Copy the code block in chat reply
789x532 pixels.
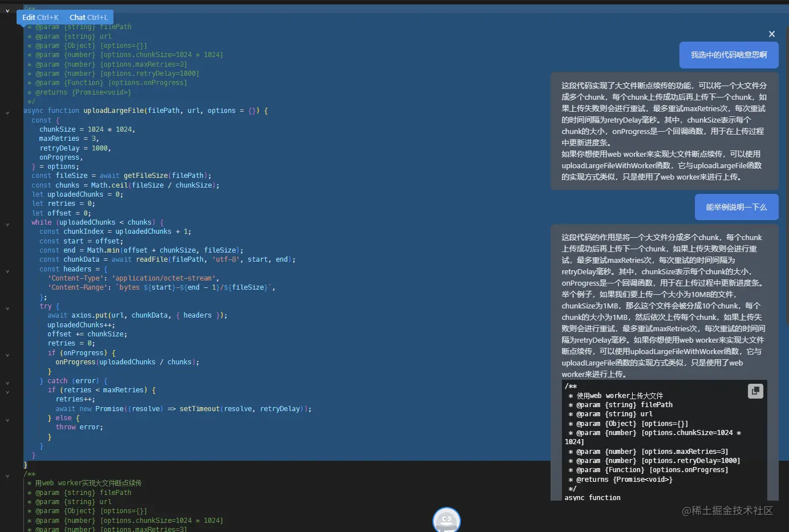[x=755, y=391]
